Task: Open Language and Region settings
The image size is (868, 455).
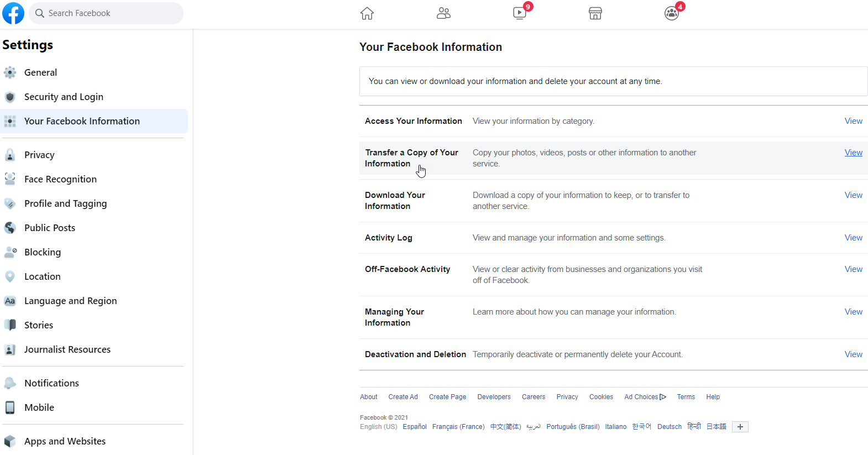Action: [x=94, y=301]
